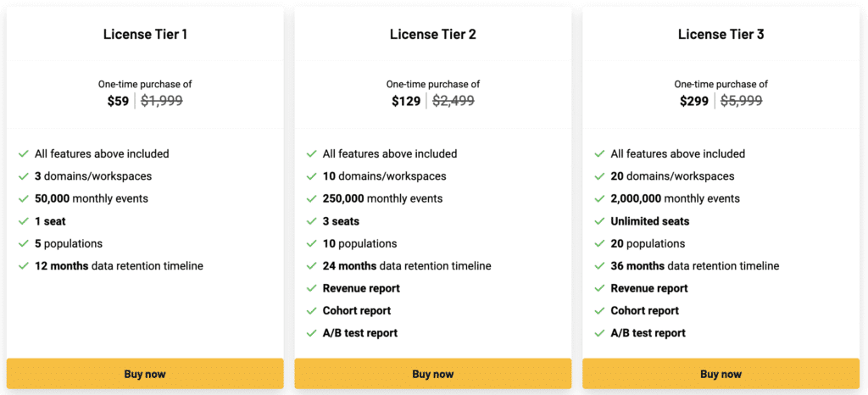Click the License Tier 2 heading
868x395 pixels.
(432, 35)
